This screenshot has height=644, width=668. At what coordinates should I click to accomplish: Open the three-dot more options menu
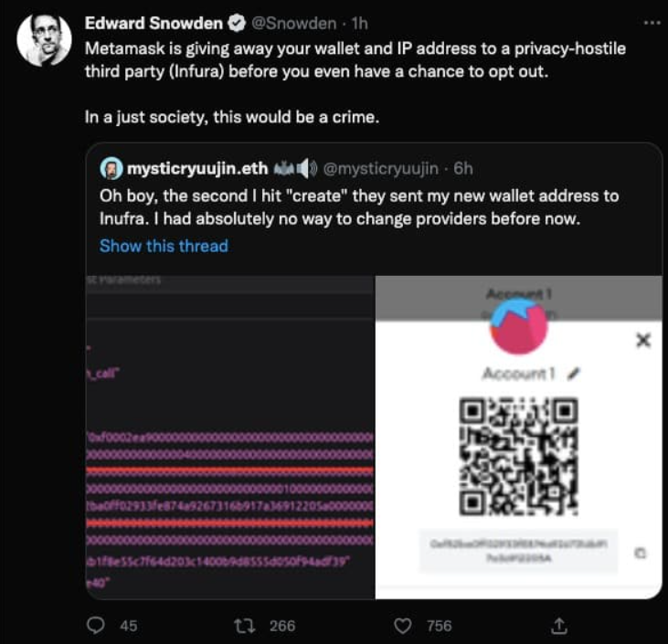(651, 23)
